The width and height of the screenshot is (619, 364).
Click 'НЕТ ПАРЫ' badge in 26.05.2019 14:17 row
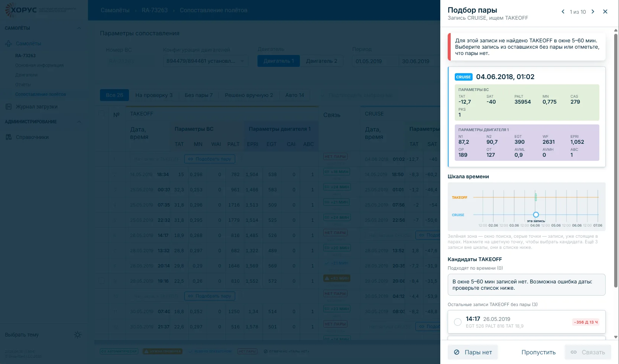pyautogui.click(x=335, y=233)
